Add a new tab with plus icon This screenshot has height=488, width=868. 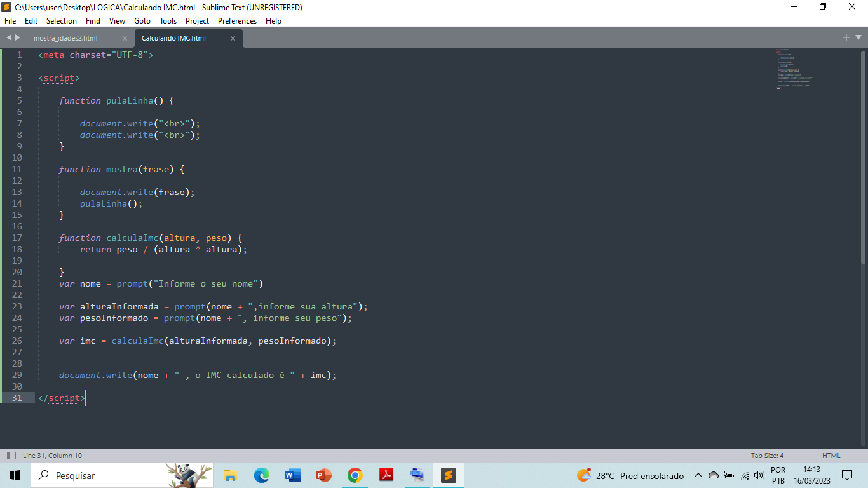tap(846, 37)
